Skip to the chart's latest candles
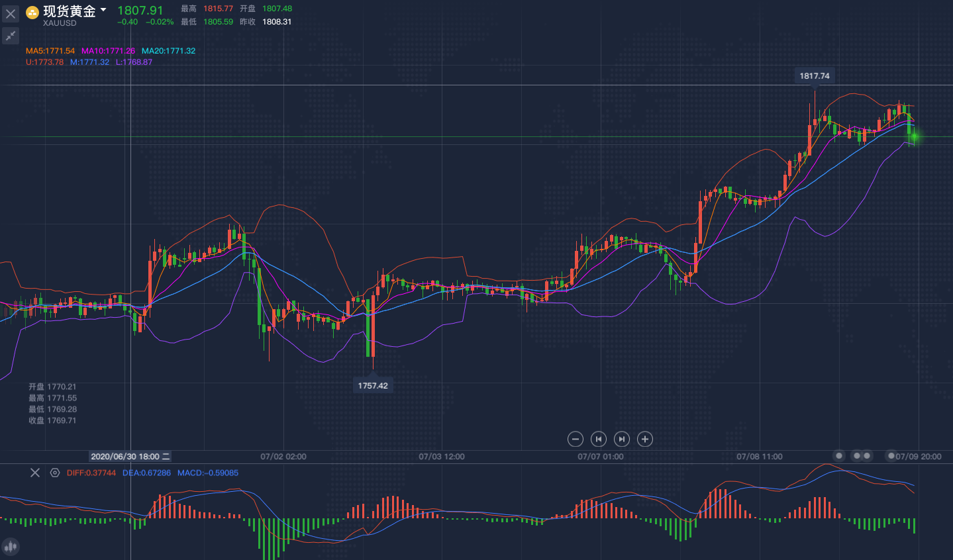The image size is (953, 560). tap(621, 439)
